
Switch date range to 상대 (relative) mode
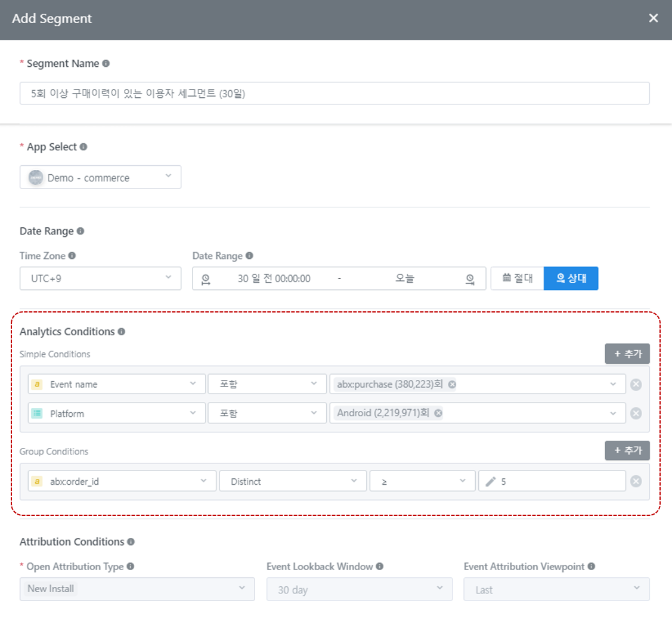[571, 278]
